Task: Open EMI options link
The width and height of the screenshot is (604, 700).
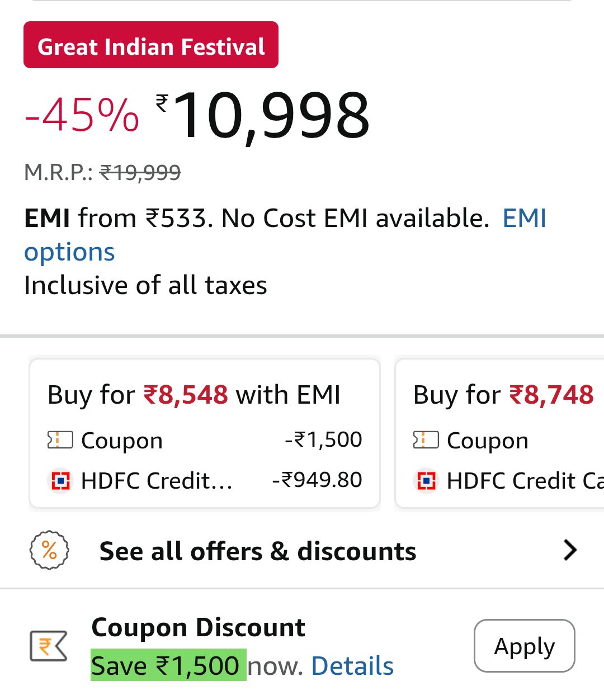Action: coord(69,252)
